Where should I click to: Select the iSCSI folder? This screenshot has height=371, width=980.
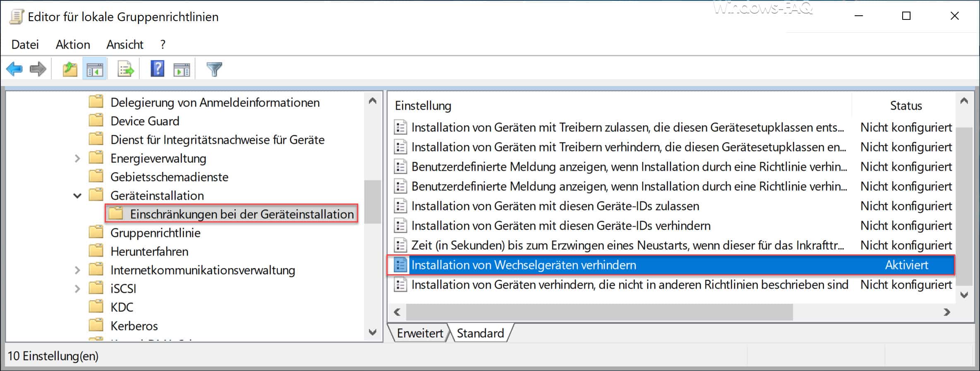click(x=123, y=288)
